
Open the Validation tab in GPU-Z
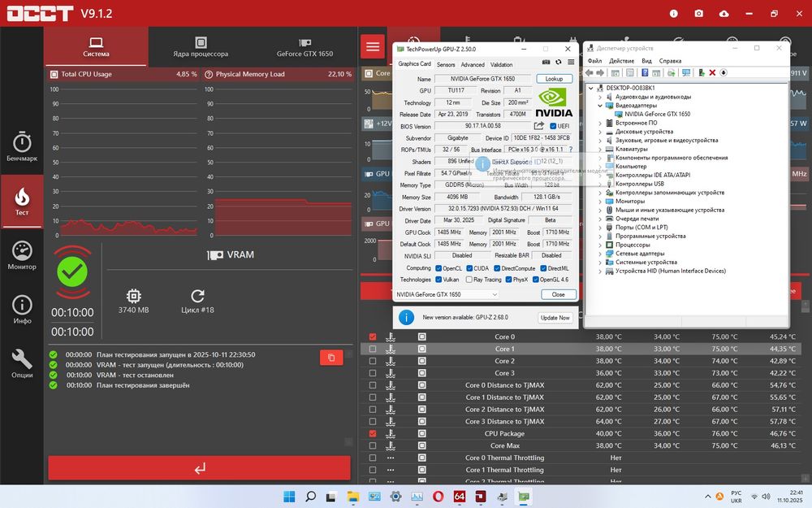pos(501,65)
